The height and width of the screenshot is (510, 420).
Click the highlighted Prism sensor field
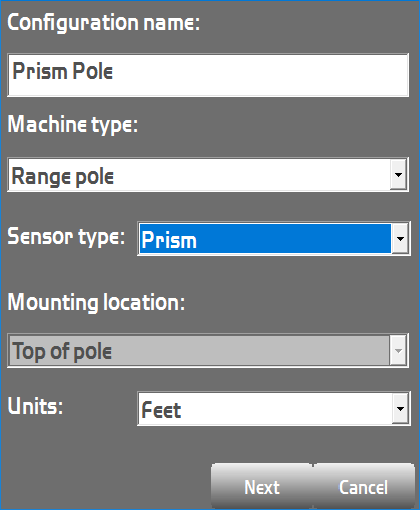coord(265,239)
